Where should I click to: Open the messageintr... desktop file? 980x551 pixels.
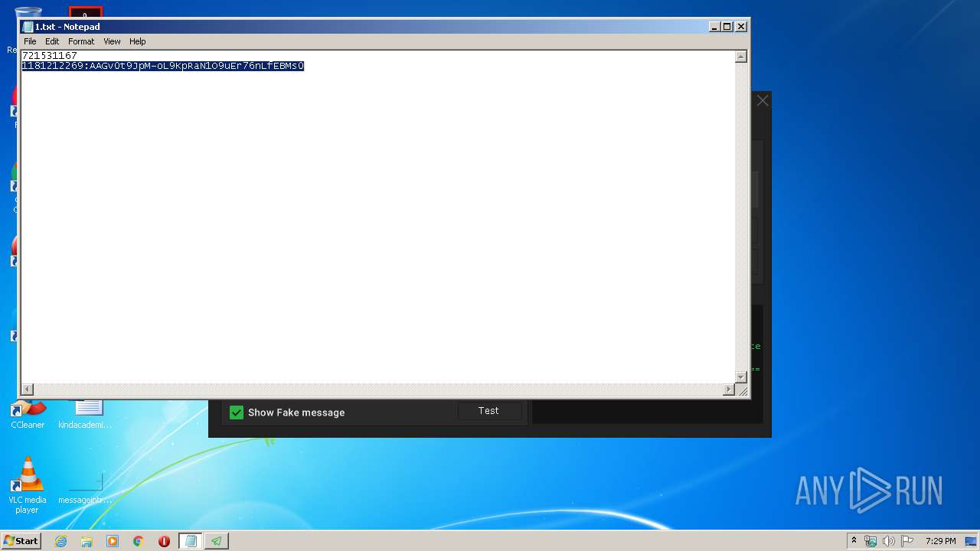[x=85, y=485]
